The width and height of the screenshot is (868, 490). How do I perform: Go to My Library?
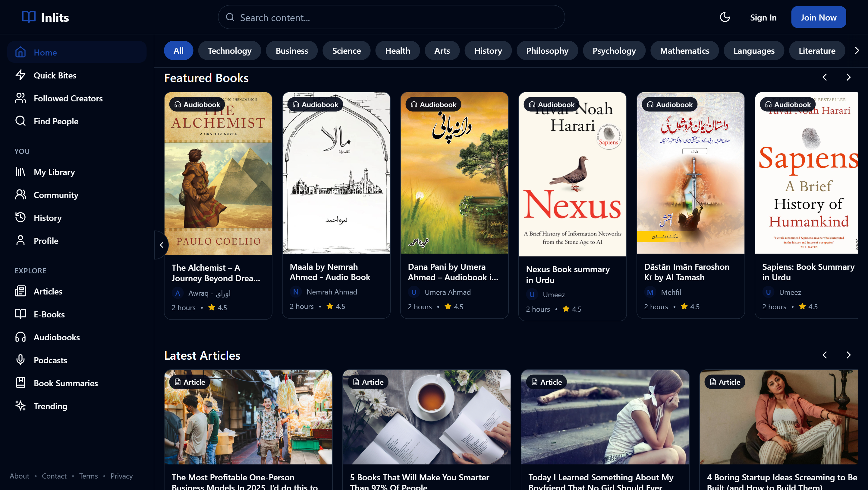click(x=54, y=172)
